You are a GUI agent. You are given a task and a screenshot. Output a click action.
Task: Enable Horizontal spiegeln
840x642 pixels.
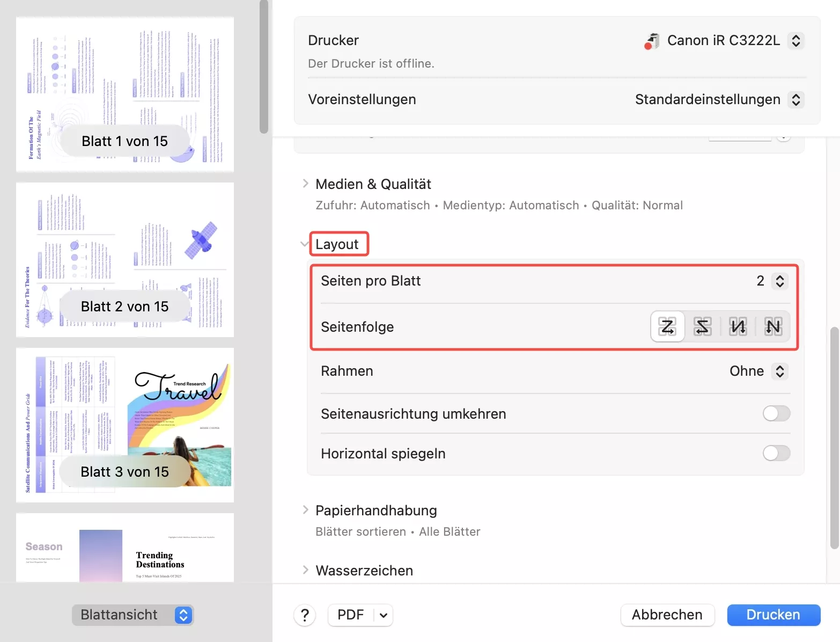tap(776, 453)
